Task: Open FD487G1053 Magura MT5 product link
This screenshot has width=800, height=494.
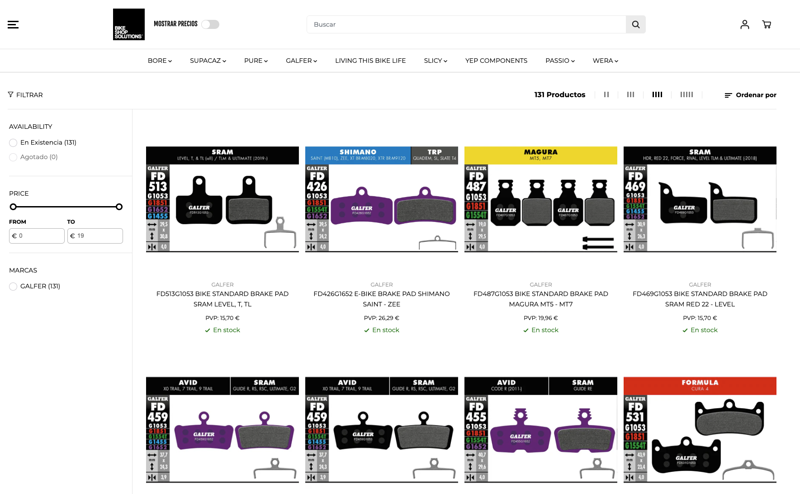Action: [541, 299]
